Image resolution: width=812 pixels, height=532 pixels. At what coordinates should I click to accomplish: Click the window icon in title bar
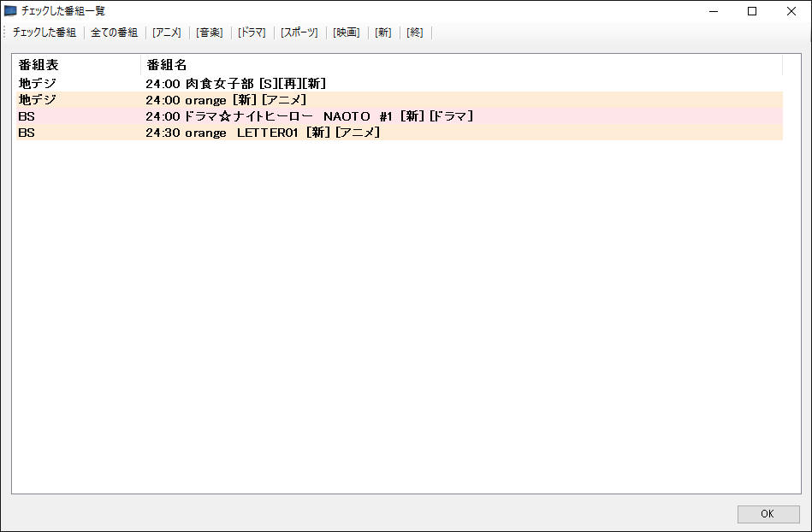pyautogui.click(x=10, y=11)
